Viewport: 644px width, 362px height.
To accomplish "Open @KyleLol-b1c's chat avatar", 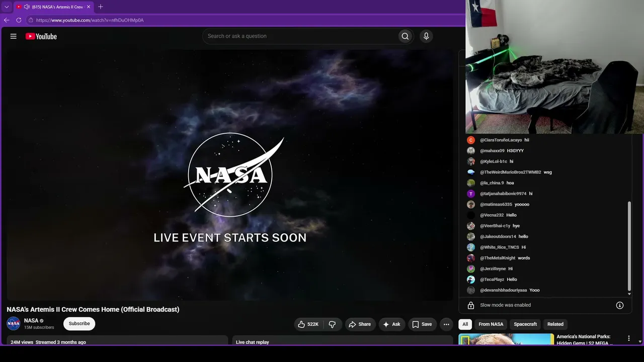I will [x=471, y=161].
